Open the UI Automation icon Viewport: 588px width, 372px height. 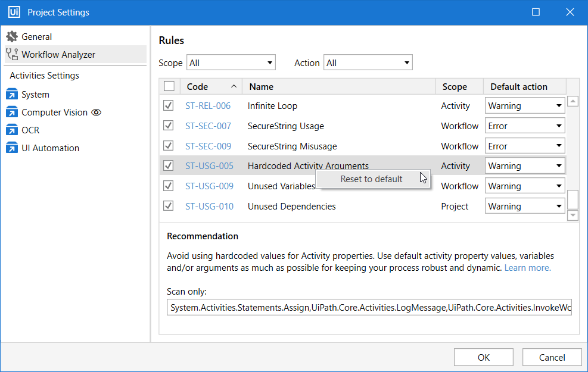point(12,148)
